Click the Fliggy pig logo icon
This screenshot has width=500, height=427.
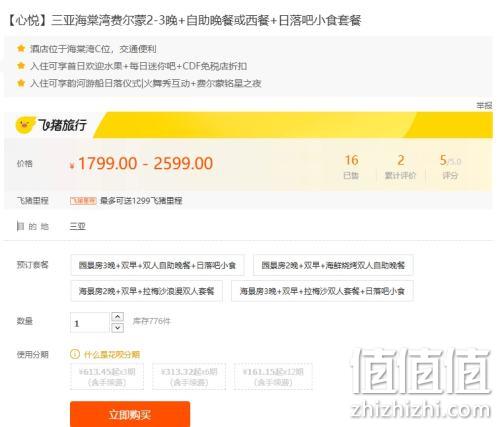(25, 125)
